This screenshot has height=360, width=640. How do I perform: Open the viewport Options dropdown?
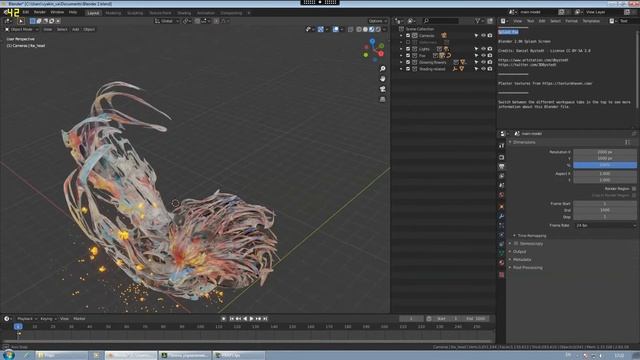(x=377, y=21)
